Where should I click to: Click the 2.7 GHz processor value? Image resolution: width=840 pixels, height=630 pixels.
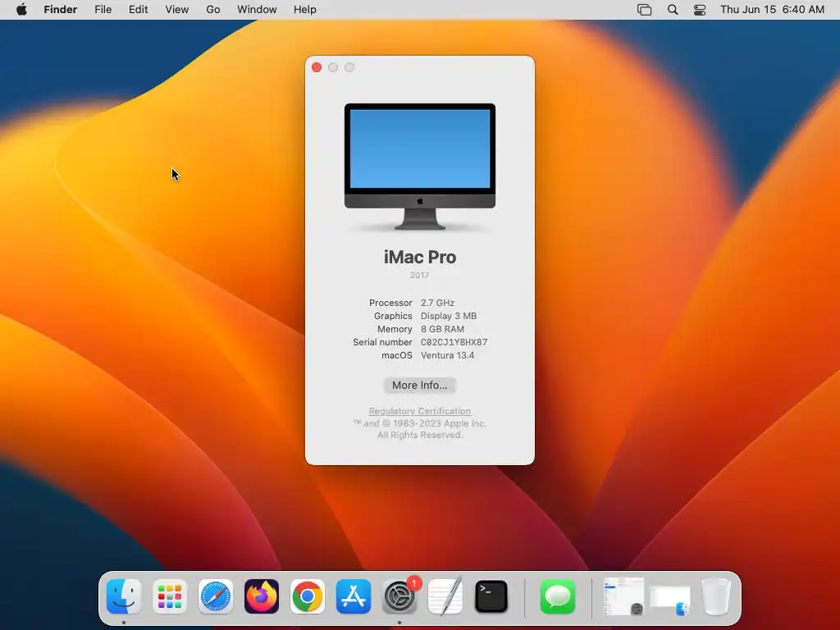click(x=437, y=303)
